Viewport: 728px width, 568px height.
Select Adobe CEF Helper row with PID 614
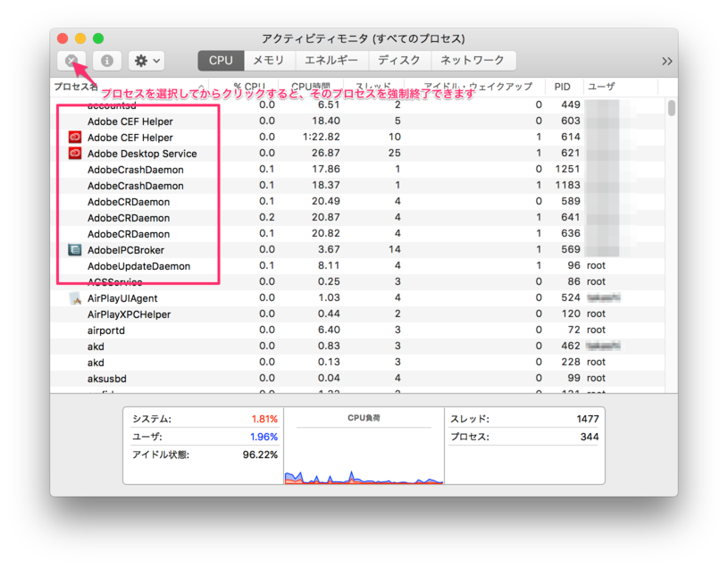pos(357,138)
